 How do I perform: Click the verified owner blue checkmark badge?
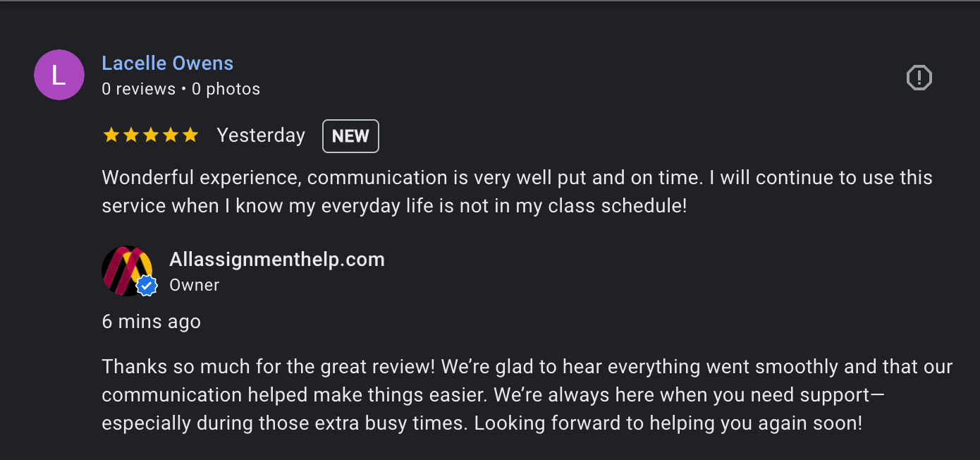[146, 285]
